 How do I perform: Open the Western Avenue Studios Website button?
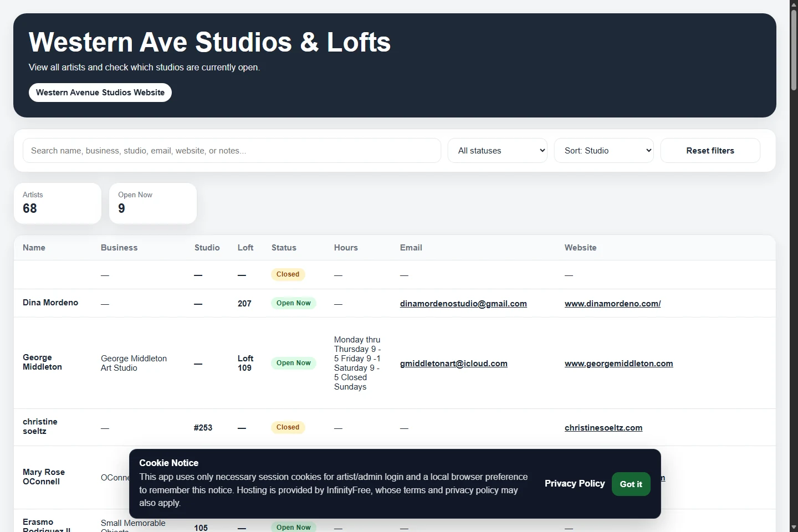[x=100, y=93]
